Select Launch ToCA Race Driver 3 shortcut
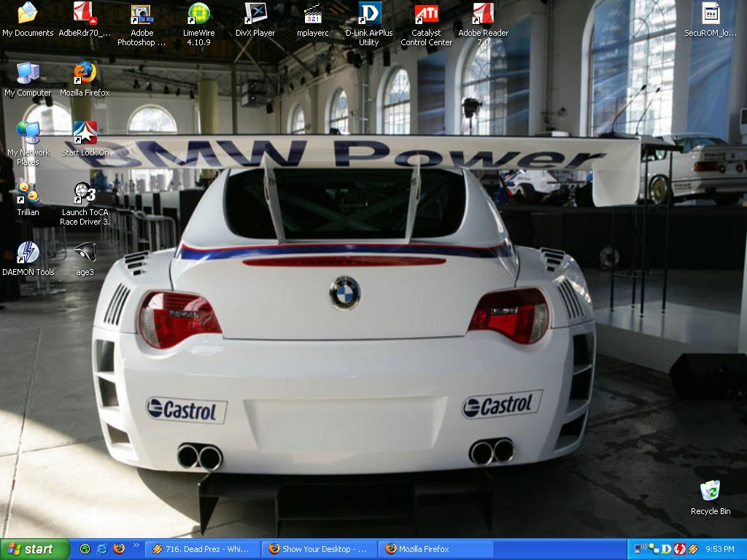 (x=85, y=193)
